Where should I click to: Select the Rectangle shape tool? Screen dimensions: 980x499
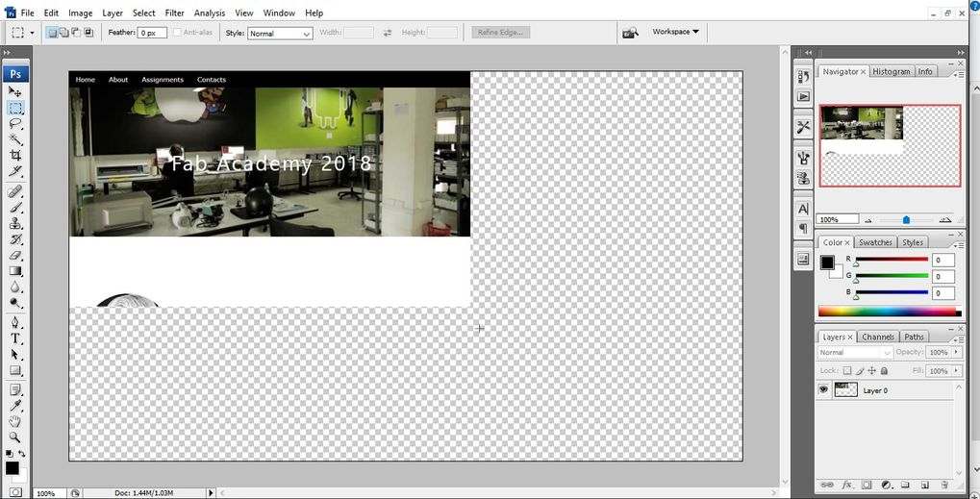pos(15,370)
